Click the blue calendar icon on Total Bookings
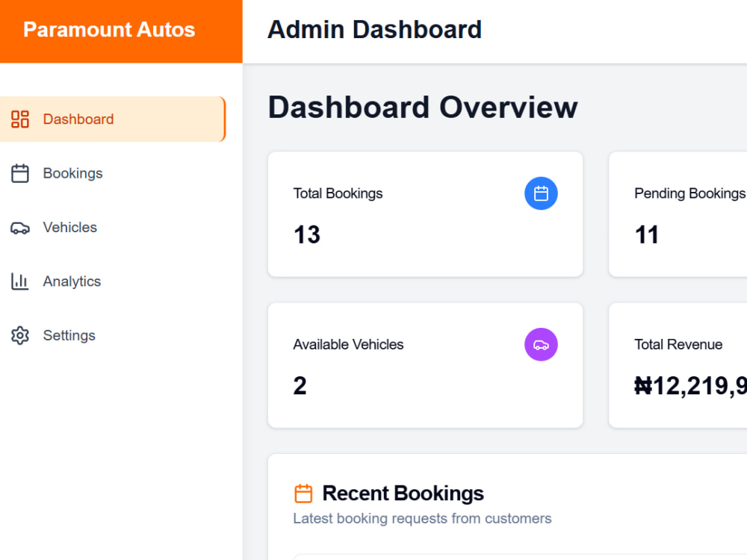747x560 pixels. [541, 193]
